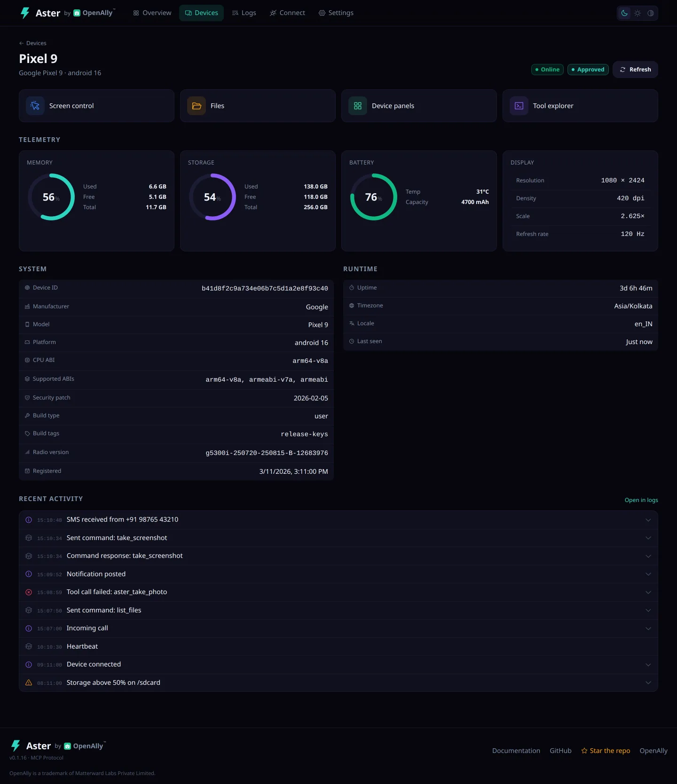Click the Storage 54% ring gauge

pyautogui.click(x=213, y=197)
